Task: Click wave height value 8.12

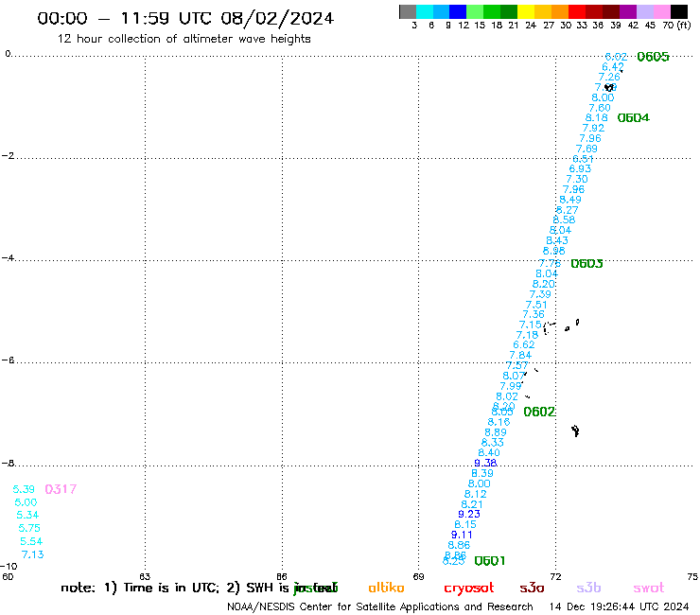Action: (476, 494)
